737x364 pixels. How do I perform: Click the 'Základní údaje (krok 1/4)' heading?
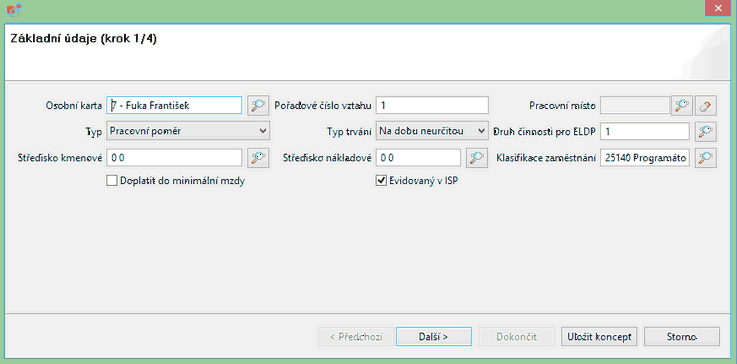[x=83, y=40]
